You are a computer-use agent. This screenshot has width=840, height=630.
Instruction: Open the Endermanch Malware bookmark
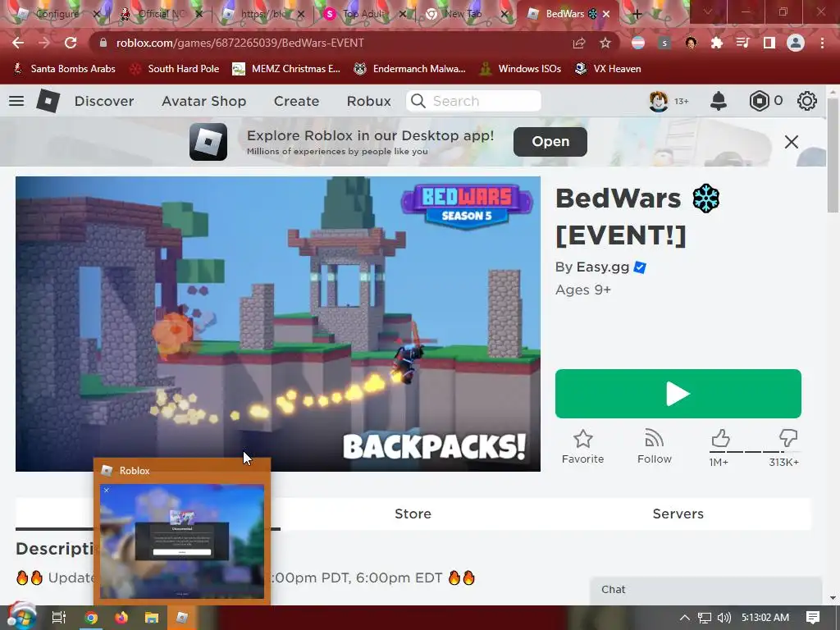coord(410,69)
